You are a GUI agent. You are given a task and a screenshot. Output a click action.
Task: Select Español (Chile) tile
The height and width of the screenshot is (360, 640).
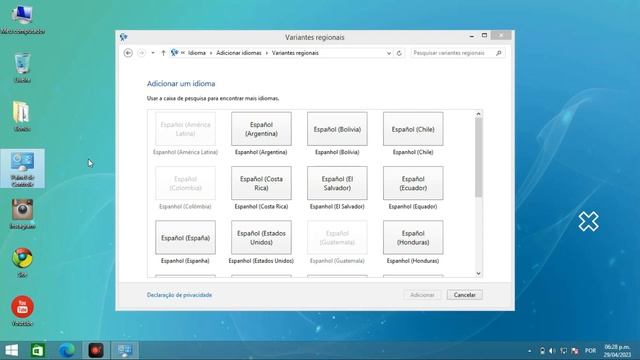413,129
